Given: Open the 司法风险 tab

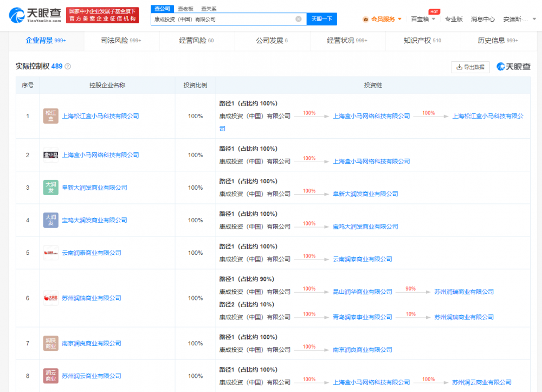Looking at the screenshot, I should click(x=121, y=41).
